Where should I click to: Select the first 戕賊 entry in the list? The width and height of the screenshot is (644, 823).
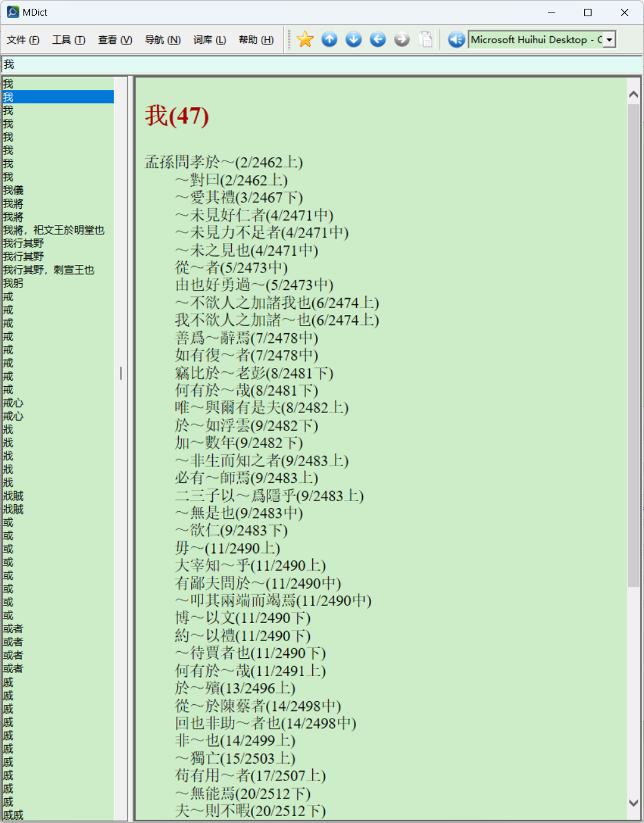tap(13, 496)
